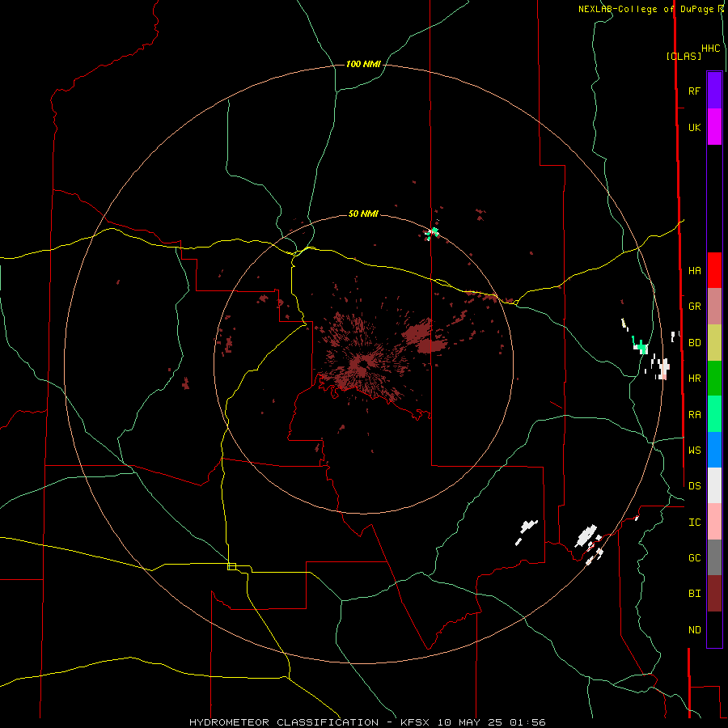
Task: Click the DS legend label
Action: [x=694, y=486]
